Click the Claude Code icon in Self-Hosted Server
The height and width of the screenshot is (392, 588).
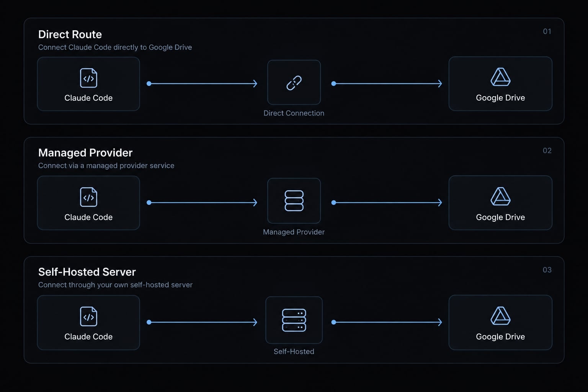point(88,317)
